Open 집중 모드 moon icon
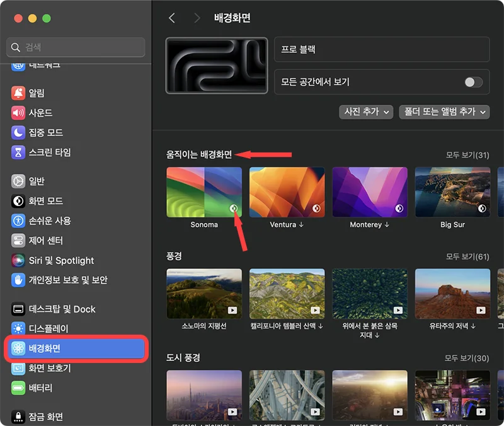Screen dimensions: 504x426 [x=18, y=132]
